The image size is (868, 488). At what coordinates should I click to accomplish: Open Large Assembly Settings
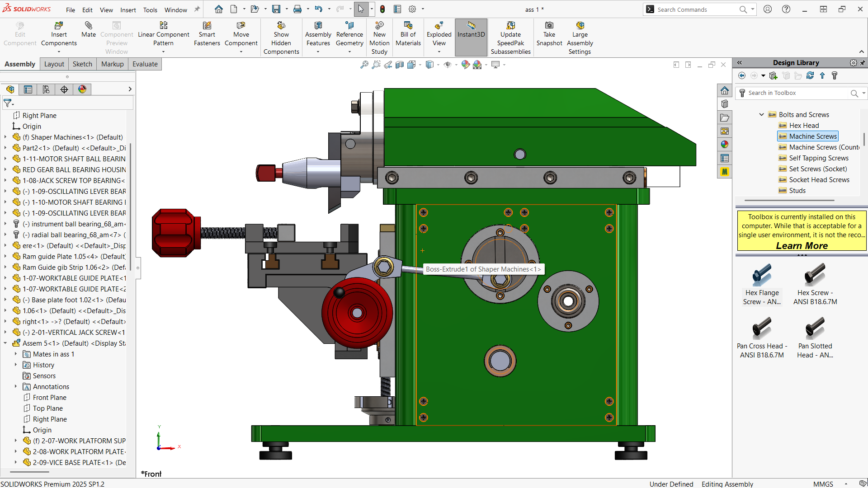[x=580, y=38]
